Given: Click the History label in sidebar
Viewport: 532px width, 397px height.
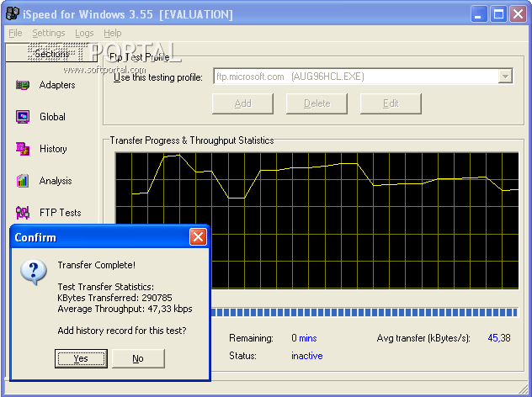Looking at the screenshot, I should pos(53,149).
